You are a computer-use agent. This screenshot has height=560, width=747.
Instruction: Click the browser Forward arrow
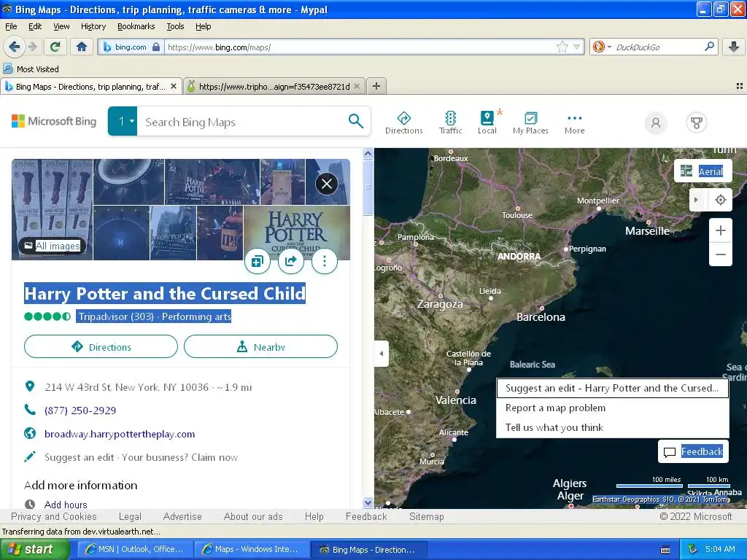pyautogui.click(x=32, y=47)
